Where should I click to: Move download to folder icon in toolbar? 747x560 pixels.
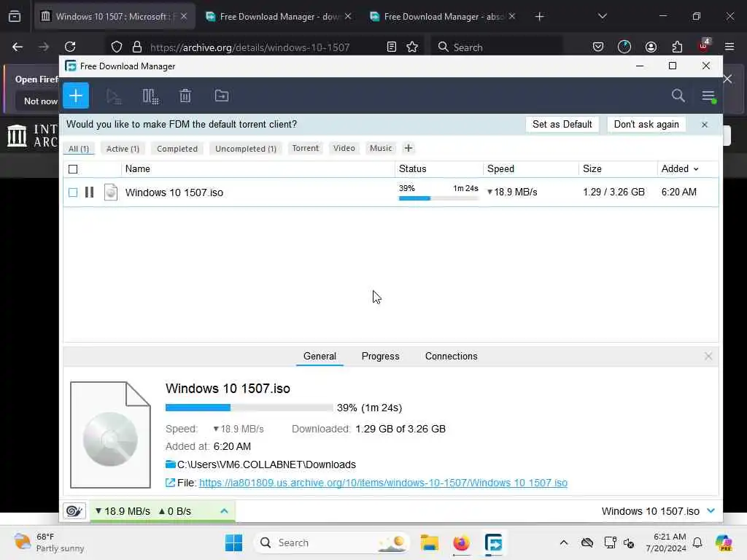point(222,96)
